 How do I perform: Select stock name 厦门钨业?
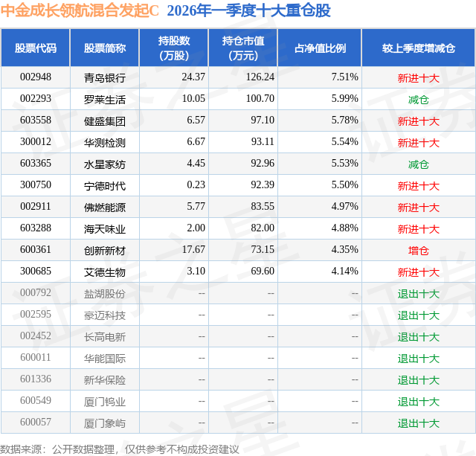click(x=105, y=402)
